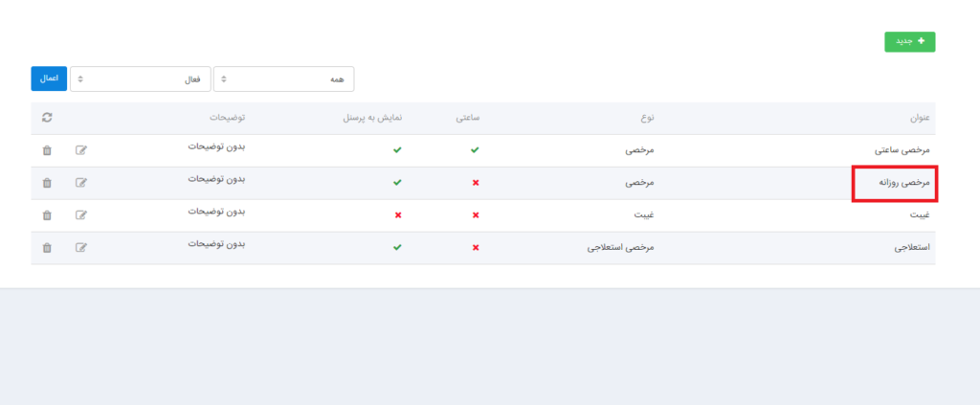Open the همه filter dropdown
Screen dimensions: 980x405
[x=283, y=79]
